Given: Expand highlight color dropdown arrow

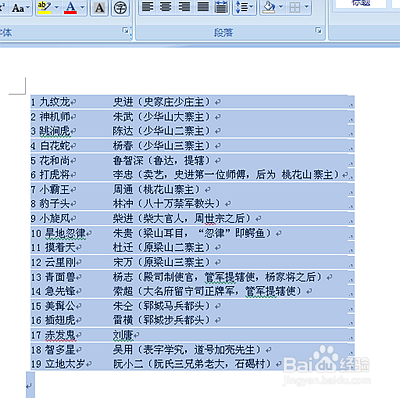Looking at the screenshot, I should pyautogui.click(x=56, y=7).
